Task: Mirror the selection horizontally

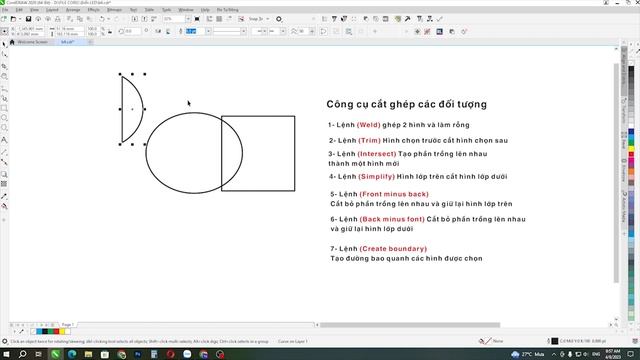Action: coord(158,31)
